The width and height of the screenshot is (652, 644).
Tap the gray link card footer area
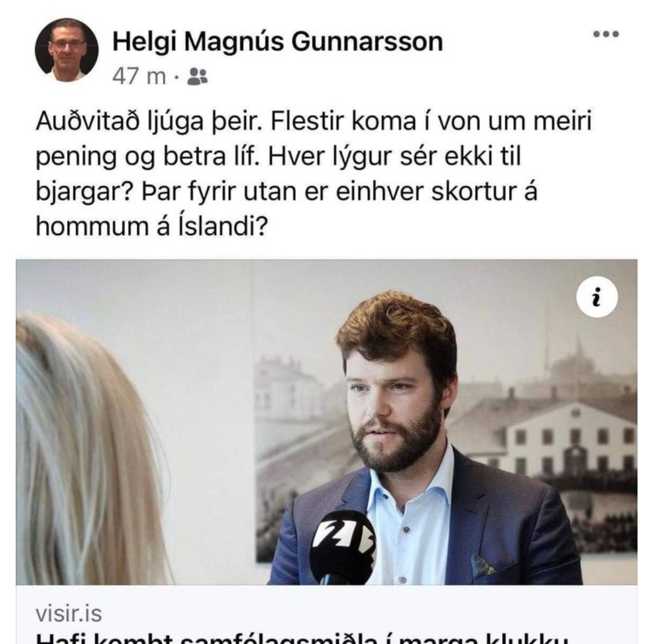click(x=327, y=614)
